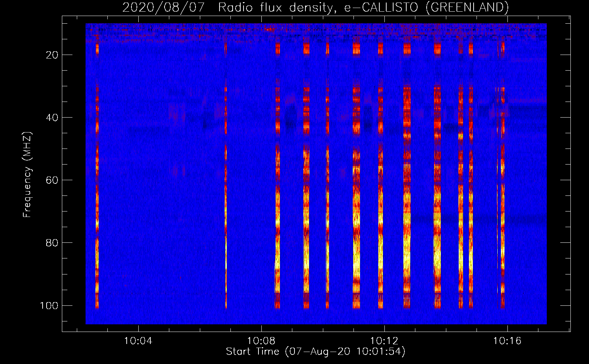Click the '10:12' time tick label
The width and height of the screenshot is (589, 364).
pos(384,341)
